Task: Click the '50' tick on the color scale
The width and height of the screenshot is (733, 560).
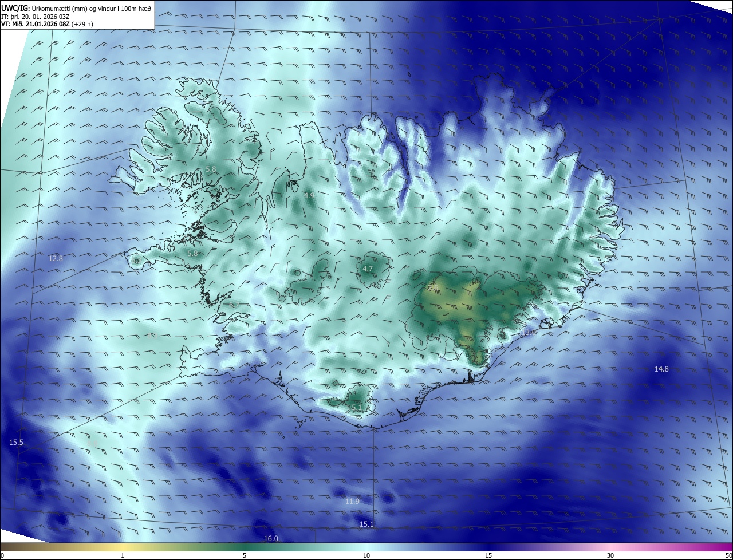Action: tap(728, 555)
